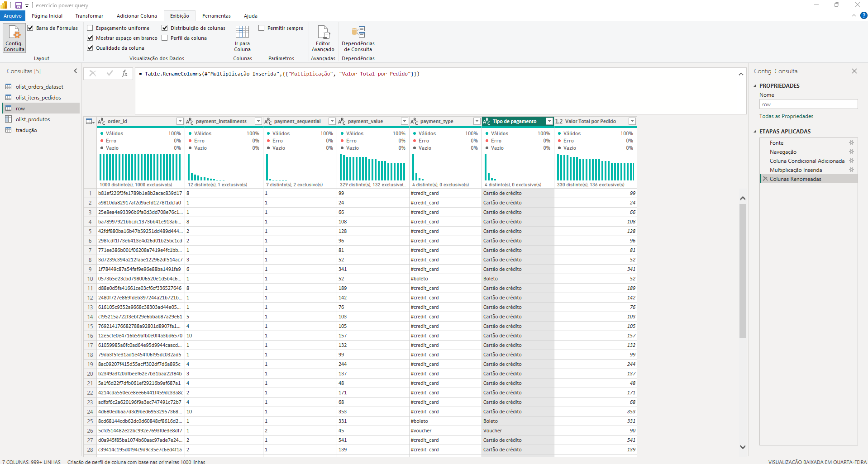Collapse PROPRIEDADES section
868x464 pixels.
pyautogui.click(x=755, y=85)
